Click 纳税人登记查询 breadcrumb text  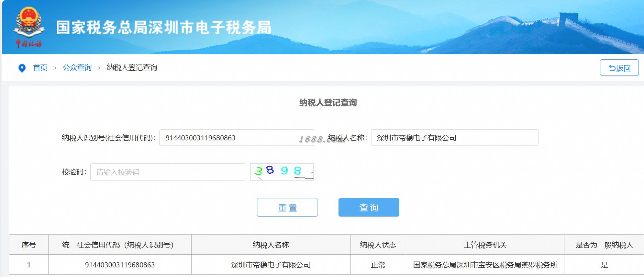pyautogui.click(x=132, y=68)
